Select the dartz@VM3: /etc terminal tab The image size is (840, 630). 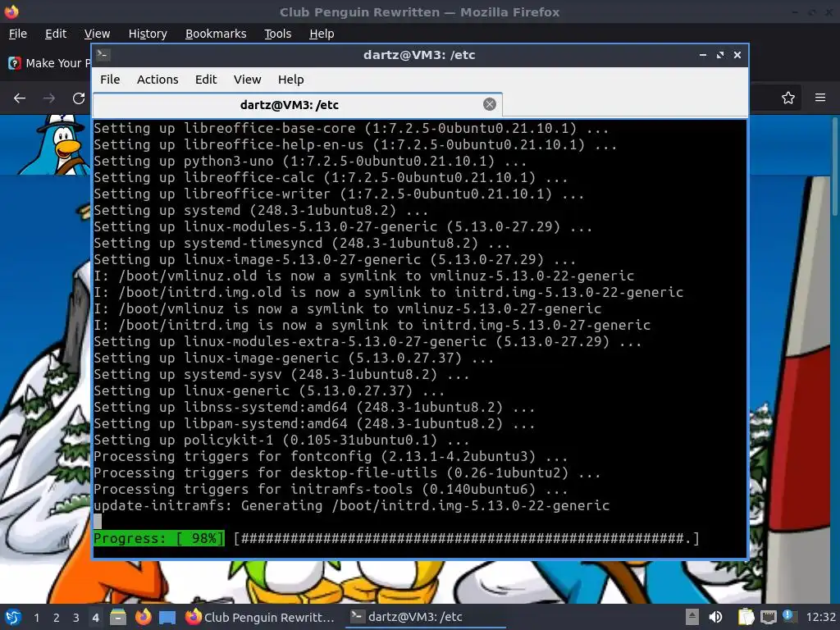click(x=297, y=105)
